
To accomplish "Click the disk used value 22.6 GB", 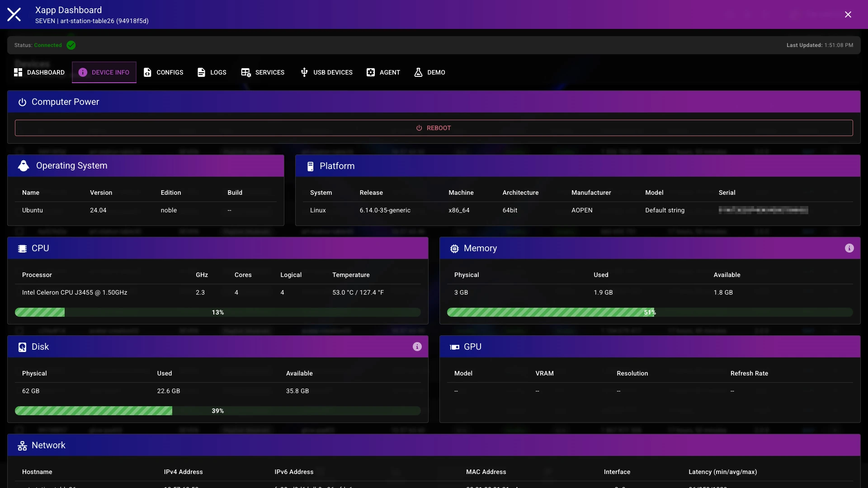I will tap(169, 391).
